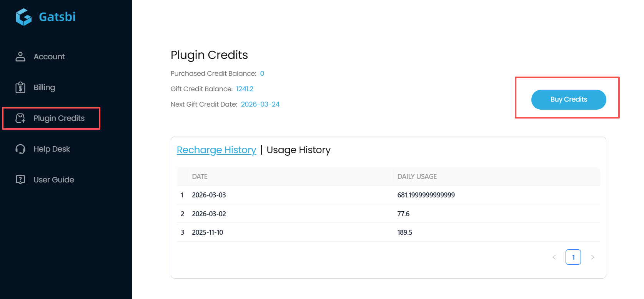Click the Help Desk headset icon
The height and width of the screenshot is (299, 644).
[x=20, y=149]
